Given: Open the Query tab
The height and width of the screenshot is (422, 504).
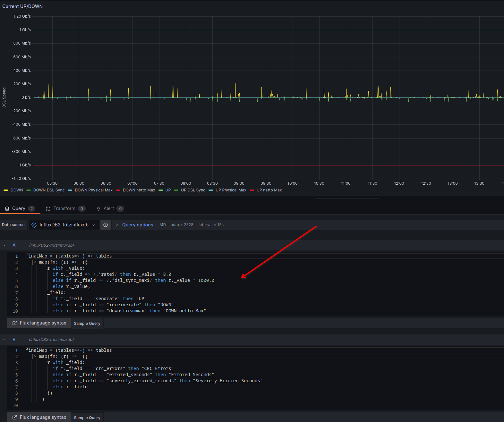Looking at the screenshot, I should click(20, 208).
